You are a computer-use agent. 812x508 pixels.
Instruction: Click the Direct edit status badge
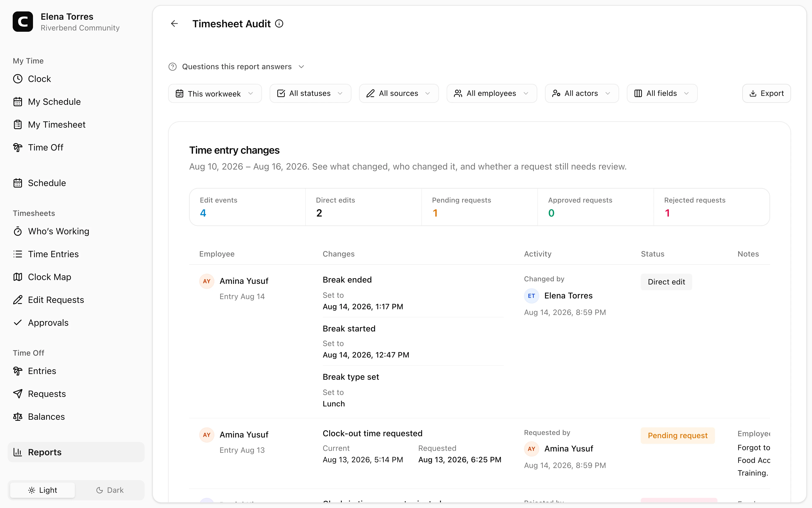(666, 282)
